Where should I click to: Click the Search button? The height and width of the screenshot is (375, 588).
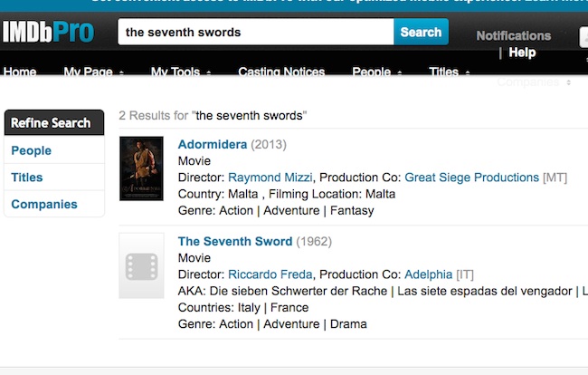(421, 32)
